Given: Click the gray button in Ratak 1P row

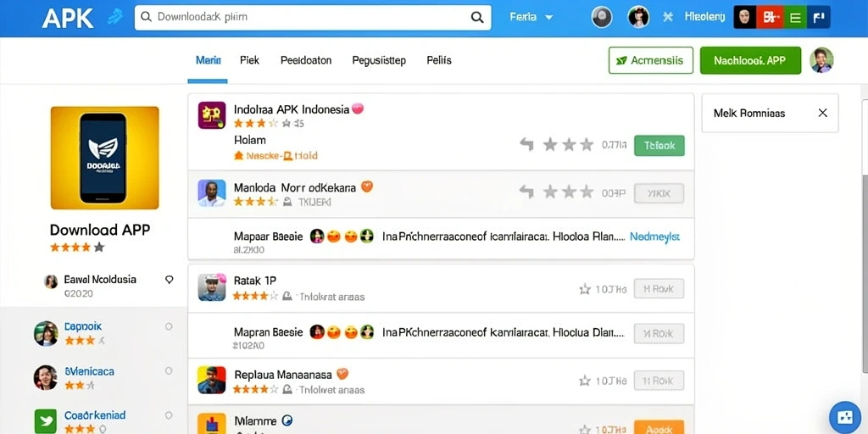Looking at the screenshot, I should (x=659, y=288).
